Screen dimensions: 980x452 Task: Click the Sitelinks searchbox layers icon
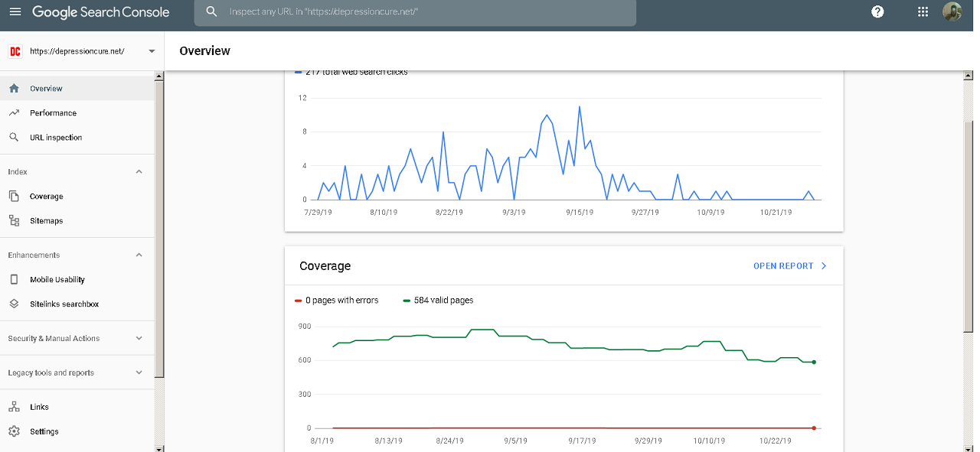[14, 304]
